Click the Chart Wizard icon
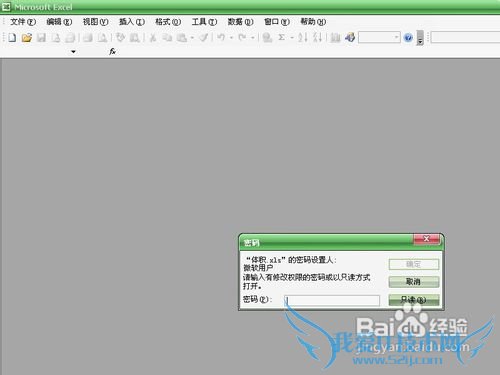The width and height of the screenshot is (500, 375). pyautogui.click(x=335, y=37)
